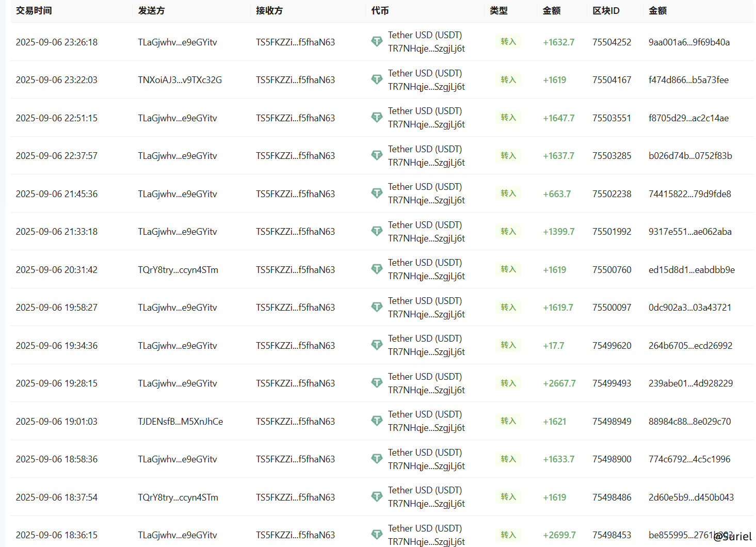This screenshot has height=547, width=756.
Task: Click the Tether icon for the +1647.7 transfer
Action: coord(377,118)
